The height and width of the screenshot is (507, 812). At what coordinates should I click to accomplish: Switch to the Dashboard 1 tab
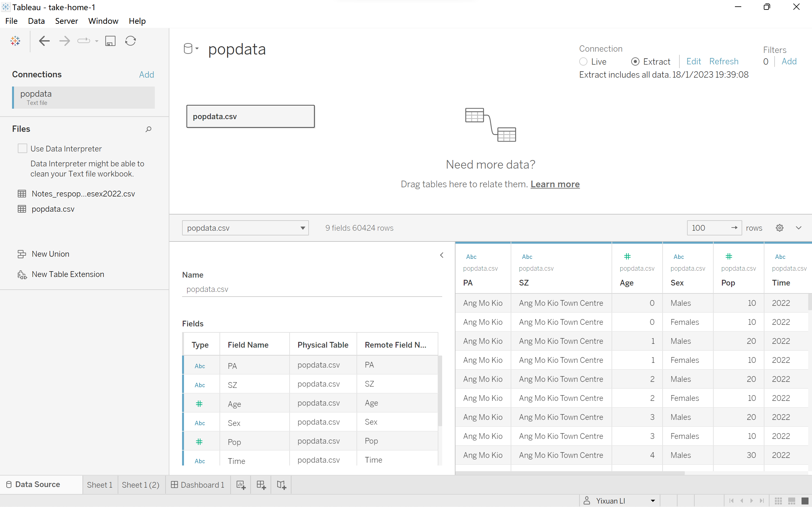[198, 485]
